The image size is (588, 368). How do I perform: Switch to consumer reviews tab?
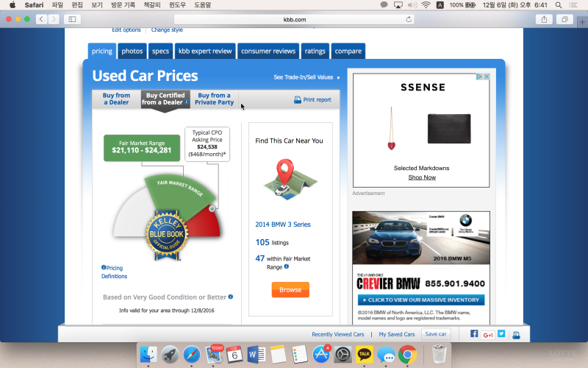tap(268, 51)
